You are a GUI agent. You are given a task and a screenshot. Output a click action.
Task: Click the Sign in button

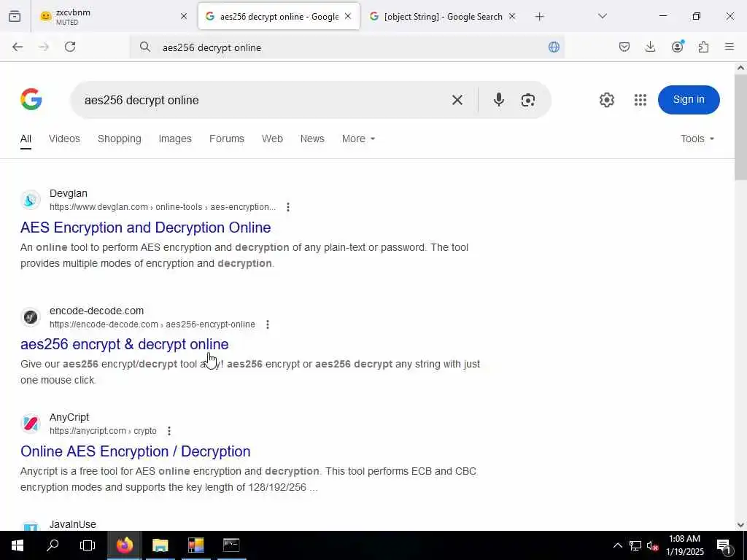(x=689, y=99)
